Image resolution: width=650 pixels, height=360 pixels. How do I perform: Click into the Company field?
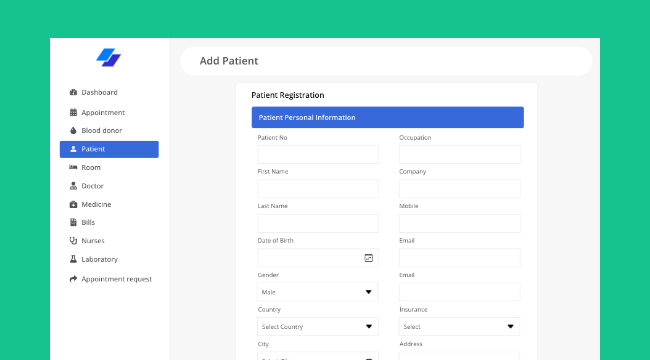point(460,189)
